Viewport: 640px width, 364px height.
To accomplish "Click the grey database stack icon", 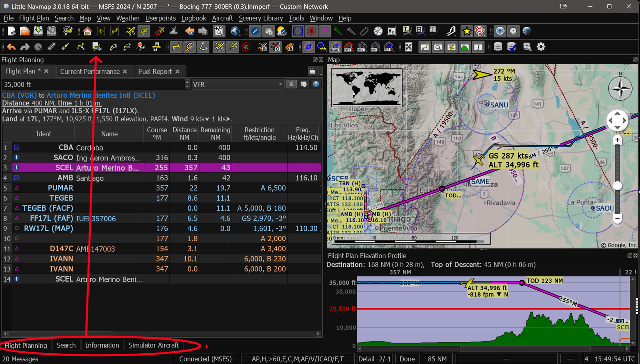I will 498,47.
